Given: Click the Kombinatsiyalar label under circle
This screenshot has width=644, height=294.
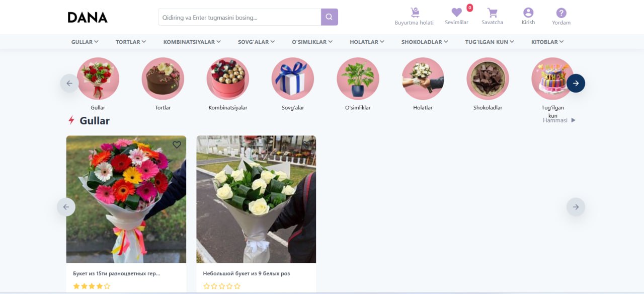Looking at the screenshot, I should tap(228, 108).
